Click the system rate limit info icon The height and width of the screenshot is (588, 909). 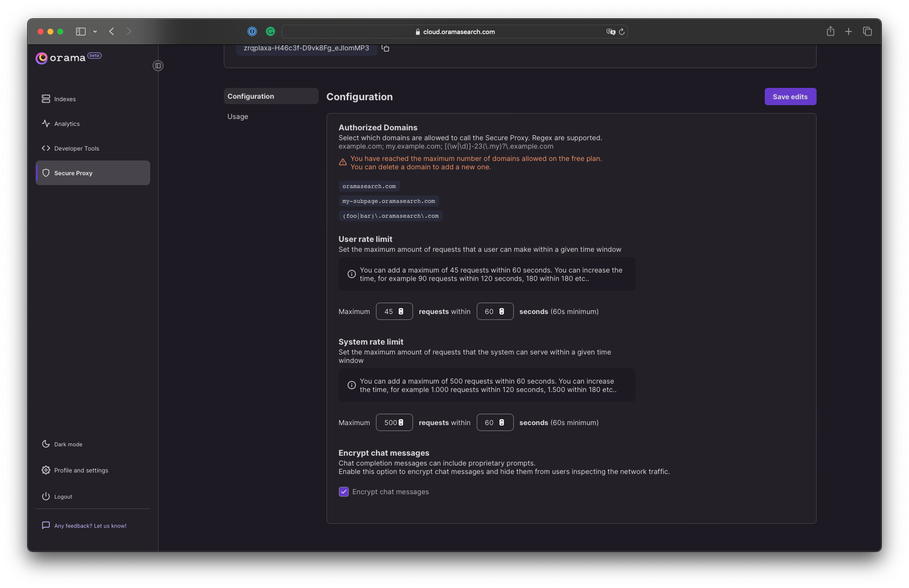click(x=352, y=385)
